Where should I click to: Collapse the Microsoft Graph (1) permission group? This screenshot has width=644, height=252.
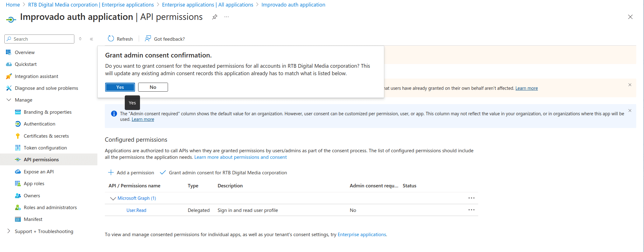tap(113, 198)
